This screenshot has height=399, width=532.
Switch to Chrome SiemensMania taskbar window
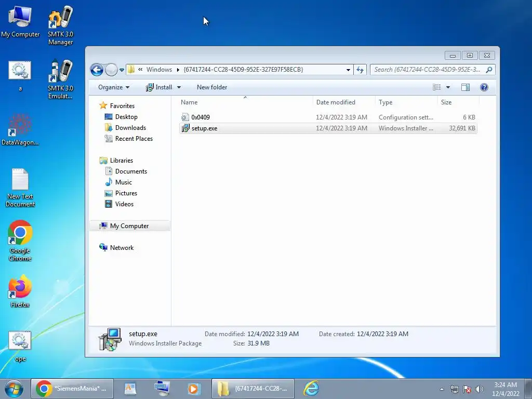pos(72,389)
